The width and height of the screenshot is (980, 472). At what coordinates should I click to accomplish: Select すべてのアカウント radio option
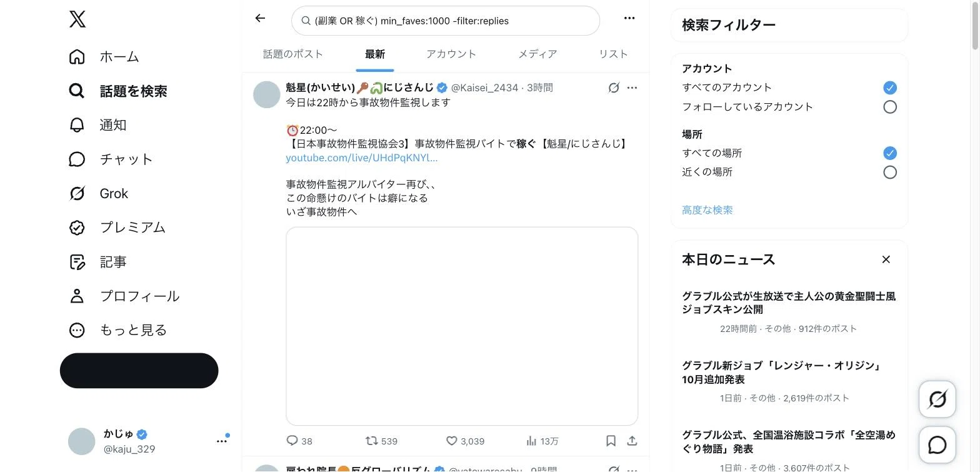(x=890, y=88)
